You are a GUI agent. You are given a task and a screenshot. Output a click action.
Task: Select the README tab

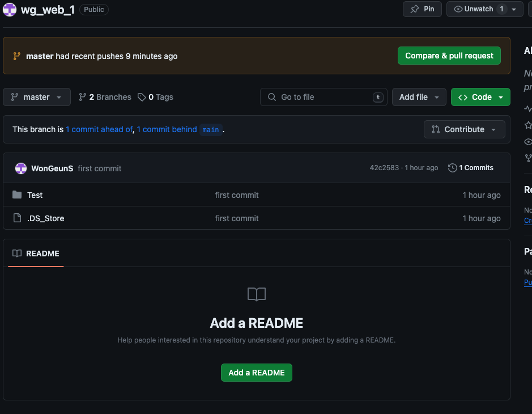36,254
